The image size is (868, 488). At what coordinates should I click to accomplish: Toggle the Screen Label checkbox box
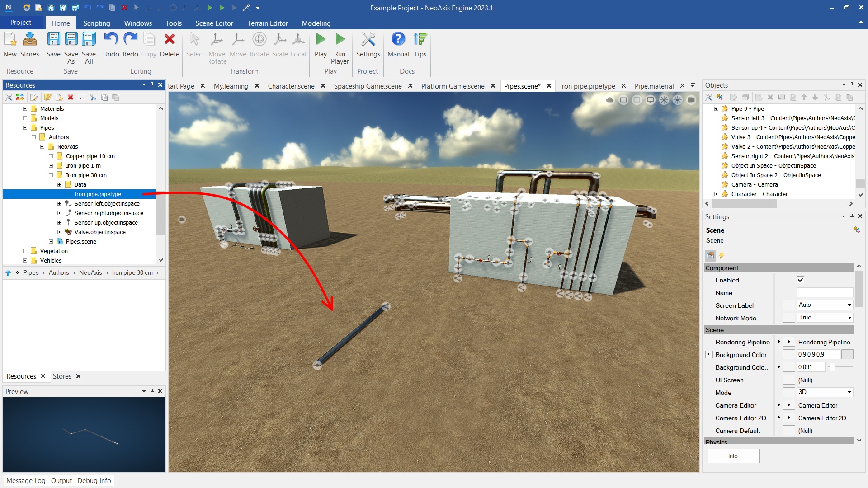point(789,305)
